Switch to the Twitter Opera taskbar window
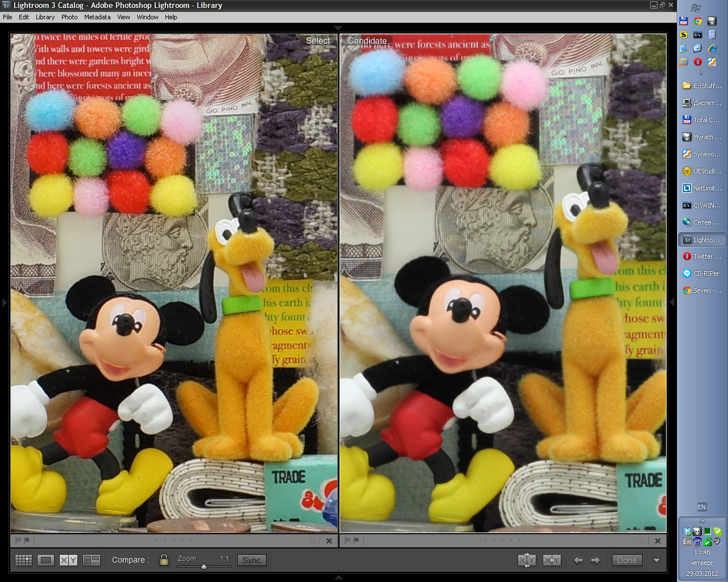This screenshot has height=582, width=728. 702,256
